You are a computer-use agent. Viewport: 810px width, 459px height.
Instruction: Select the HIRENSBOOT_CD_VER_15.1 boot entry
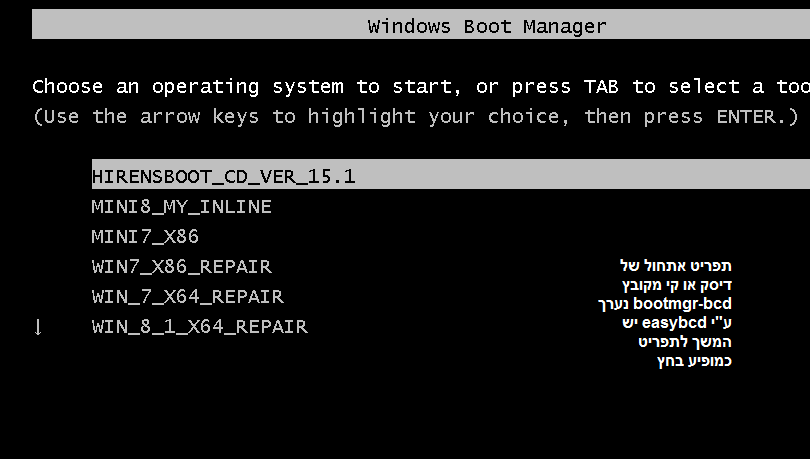(224, 176)
